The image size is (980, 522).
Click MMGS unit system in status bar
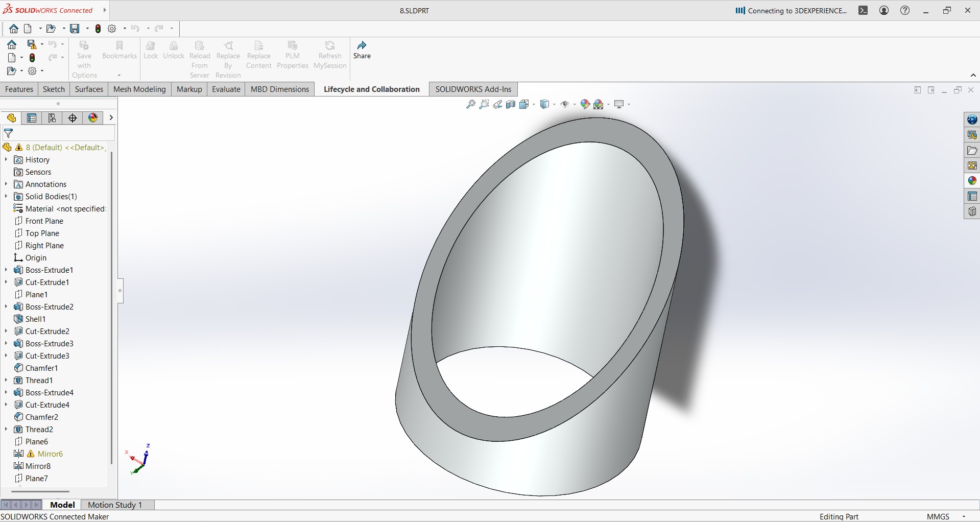938,516
